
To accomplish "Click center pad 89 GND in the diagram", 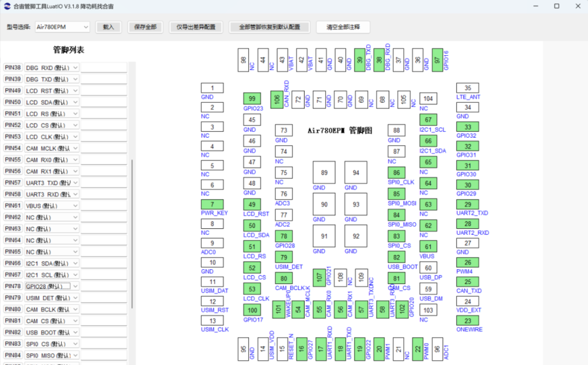I will pos(324,172).
